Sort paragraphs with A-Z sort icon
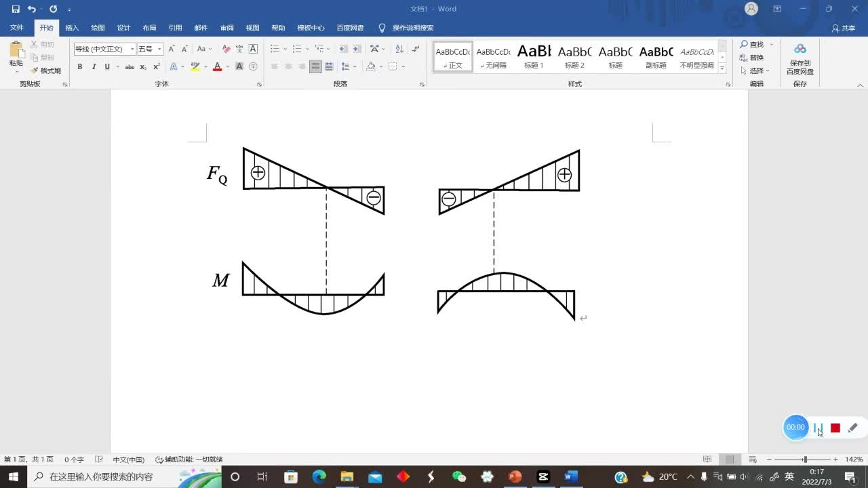 [x=399, y=49]
